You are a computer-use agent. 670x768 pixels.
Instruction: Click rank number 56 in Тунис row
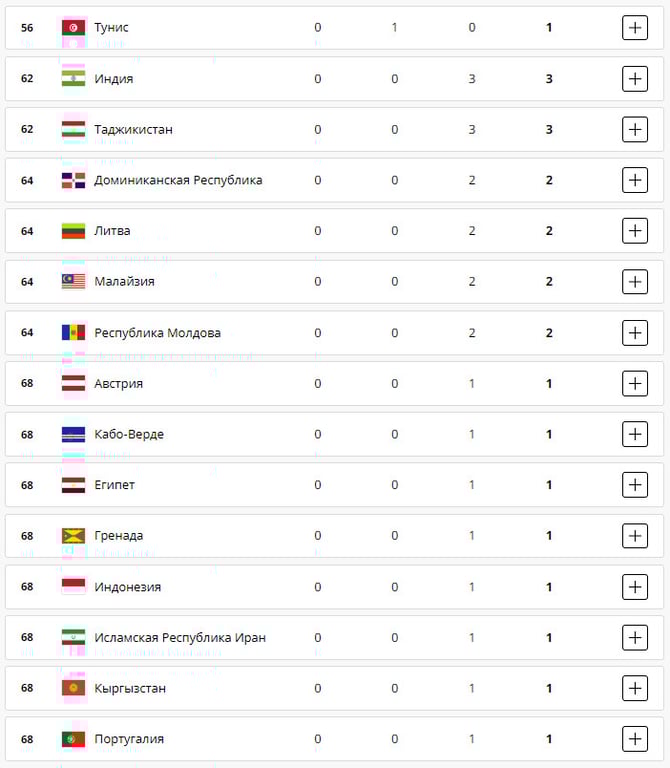(x=27, y=28)
